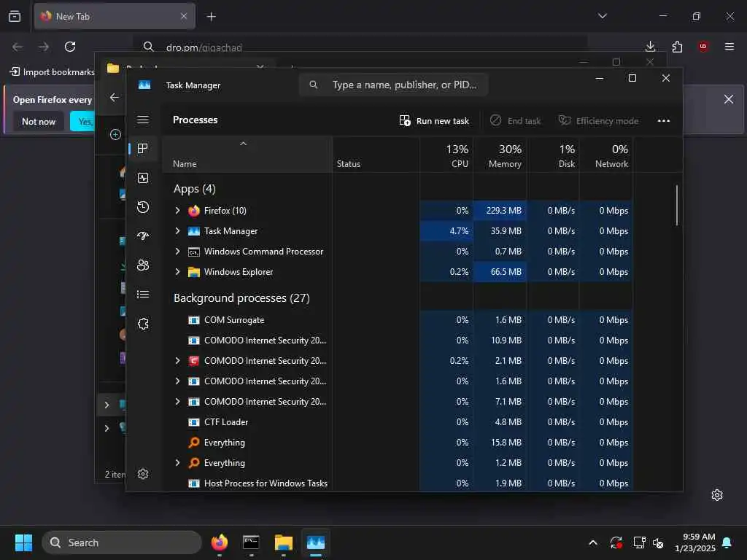Open Task Manager settings gear
The image size is (747, 560).
143,474
